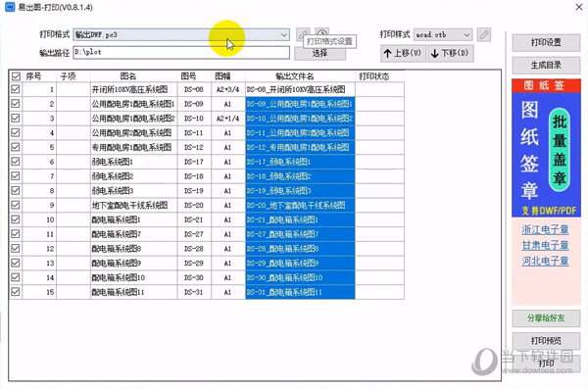Uncheck row 6 checkbox 弱电系统图1
This screenshot has width=588, height=389.
[16, 162]
